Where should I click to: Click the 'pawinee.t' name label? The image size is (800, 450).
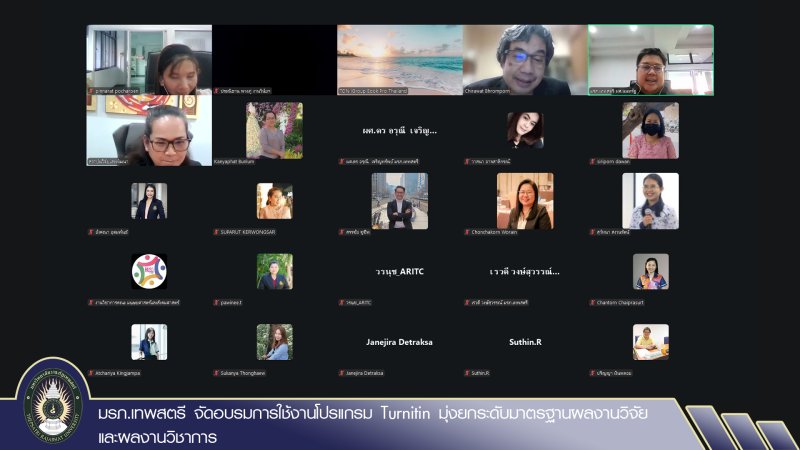(231, 302)
